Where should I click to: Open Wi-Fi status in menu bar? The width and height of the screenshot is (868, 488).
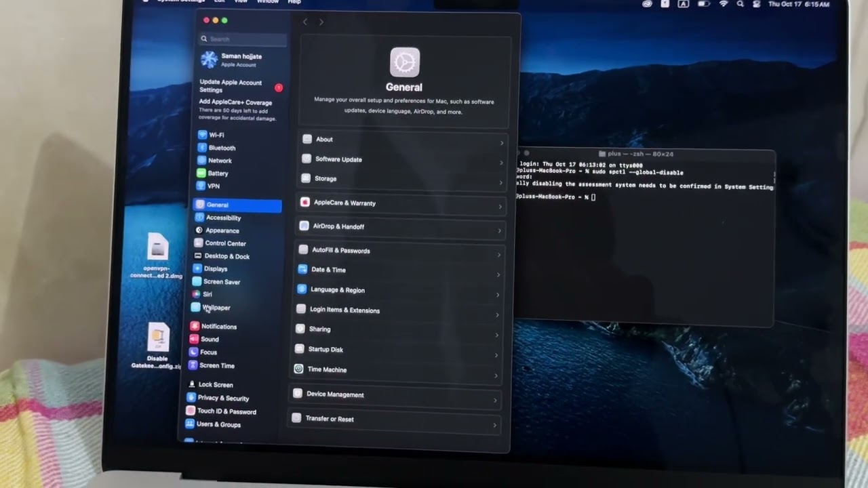723,4
